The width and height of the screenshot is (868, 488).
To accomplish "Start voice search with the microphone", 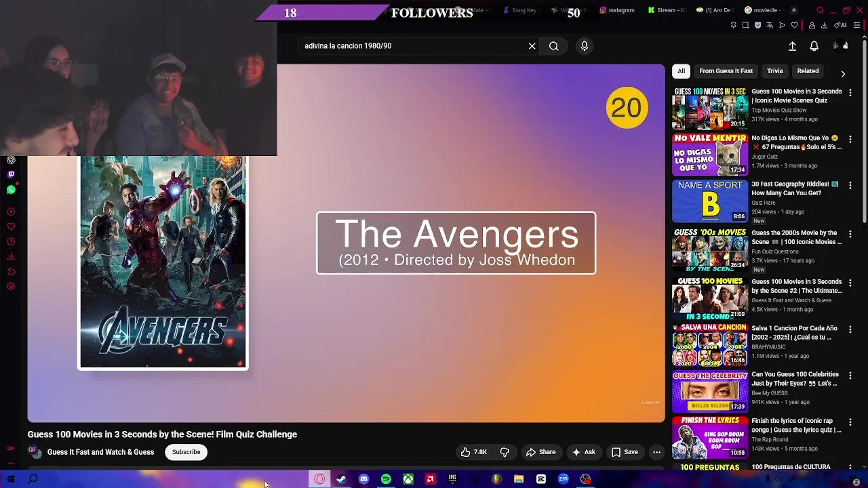I will (585, 46).
